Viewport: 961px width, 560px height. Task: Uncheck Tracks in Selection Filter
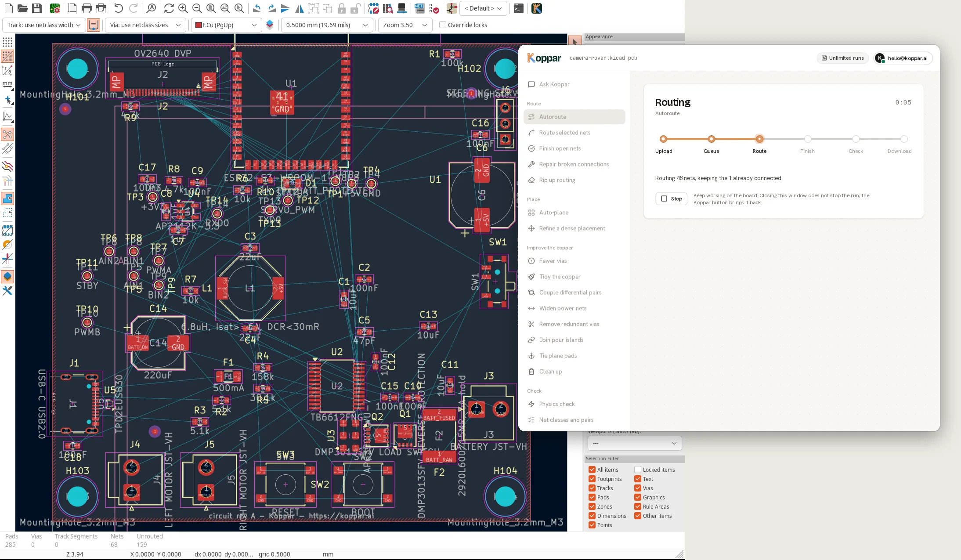(592, 488)
